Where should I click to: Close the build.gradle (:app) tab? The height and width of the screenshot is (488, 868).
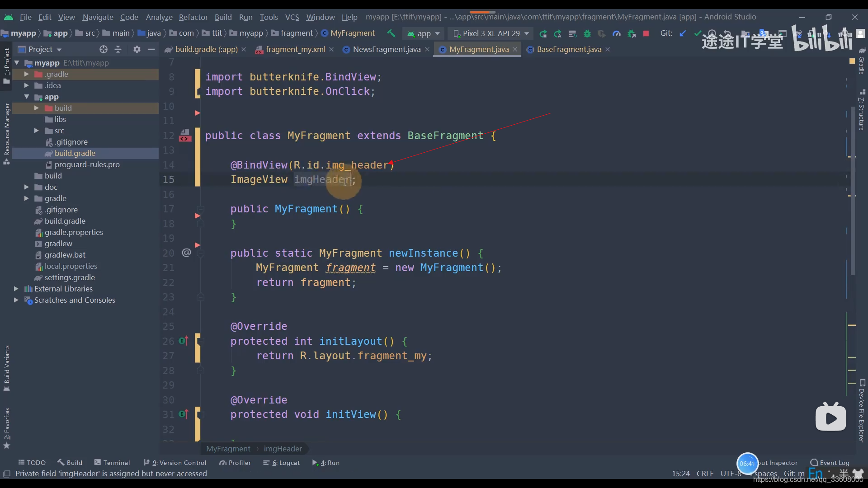coord(244,49)
